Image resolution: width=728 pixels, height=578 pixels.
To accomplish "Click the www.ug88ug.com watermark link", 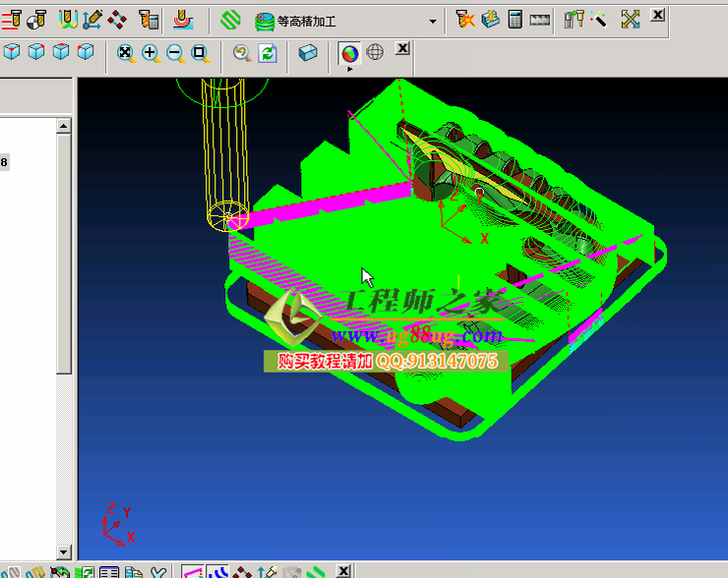I will pyautogui.click(x=421, y=336).
